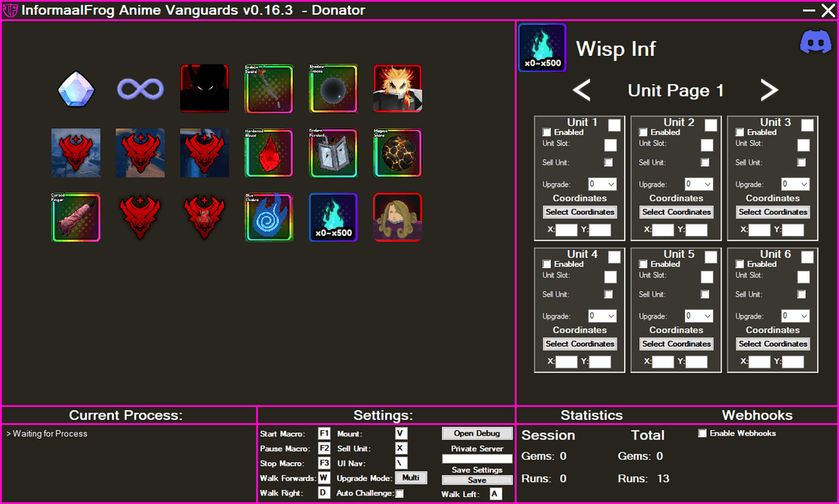The image size is (839, 504).
Task: Check the Enable Webhooks box
Action: pos(702,433)
